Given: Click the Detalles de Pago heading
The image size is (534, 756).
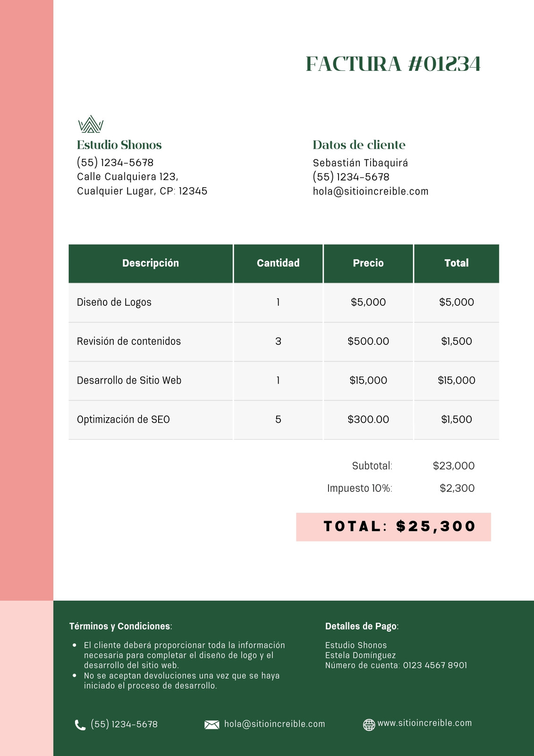Looking at the screenshot, I should [x=362, y=626].
